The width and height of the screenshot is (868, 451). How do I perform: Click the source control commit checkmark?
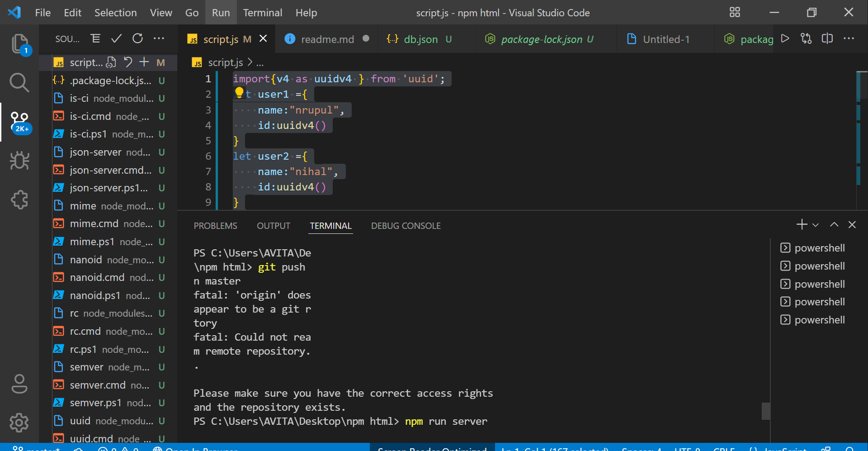(x=117, y=38)
